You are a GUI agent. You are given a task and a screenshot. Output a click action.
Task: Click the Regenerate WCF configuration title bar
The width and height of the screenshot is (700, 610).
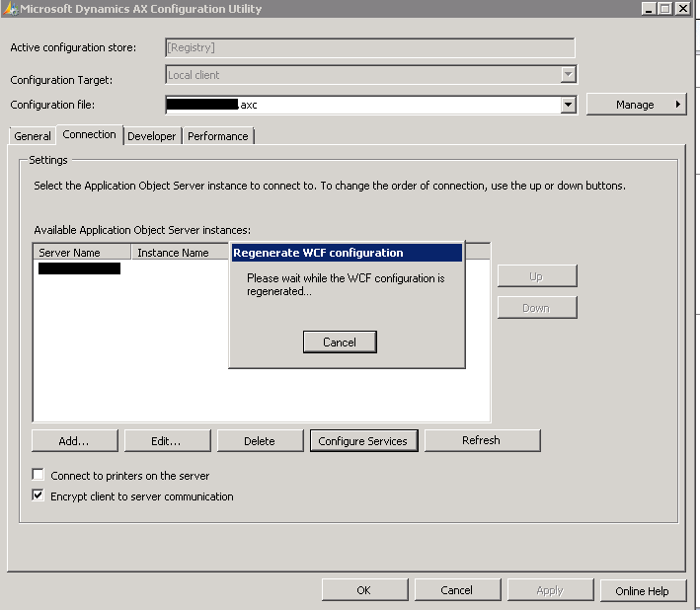[x=347, y=253]
